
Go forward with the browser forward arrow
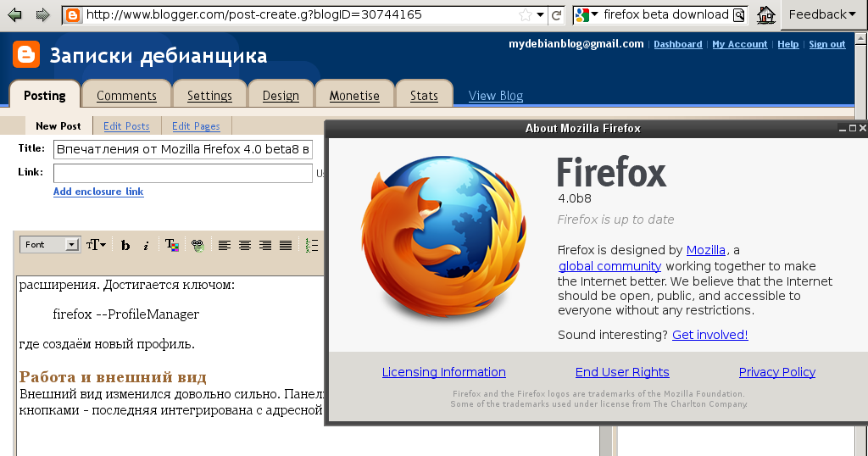pos(42,15)
